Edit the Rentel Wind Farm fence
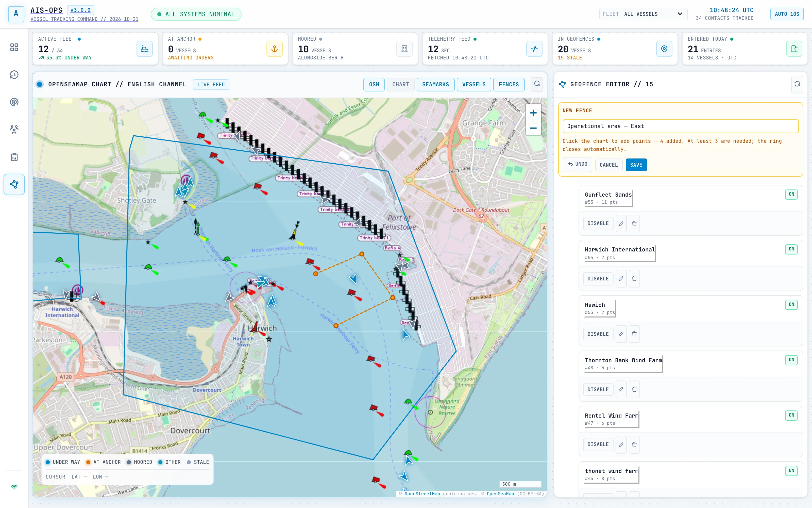Image resolution: width=812 pixels, height=508 pixels. coord(621,444)
